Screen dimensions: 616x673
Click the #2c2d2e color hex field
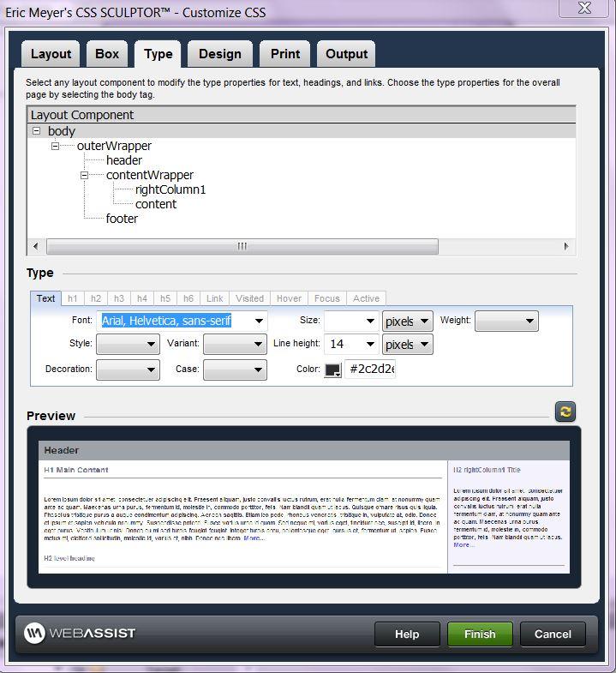click(370, 370)
